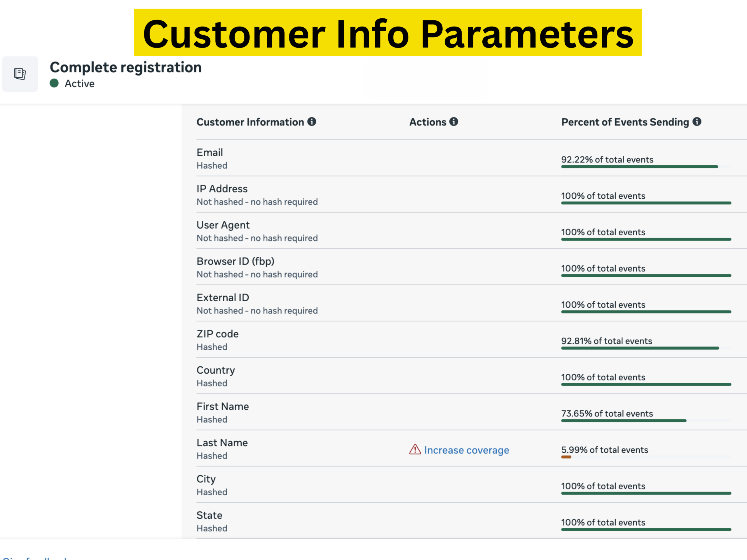The image size is (747, 560).
Task: Click the green Active status dot
Action: pos(54,83)
